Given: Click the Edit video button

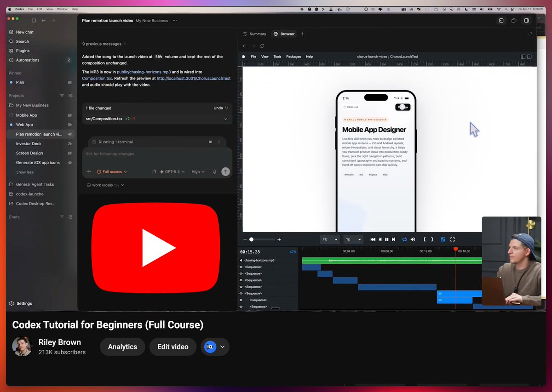Looking at the screenshot, I should [173, 347].
